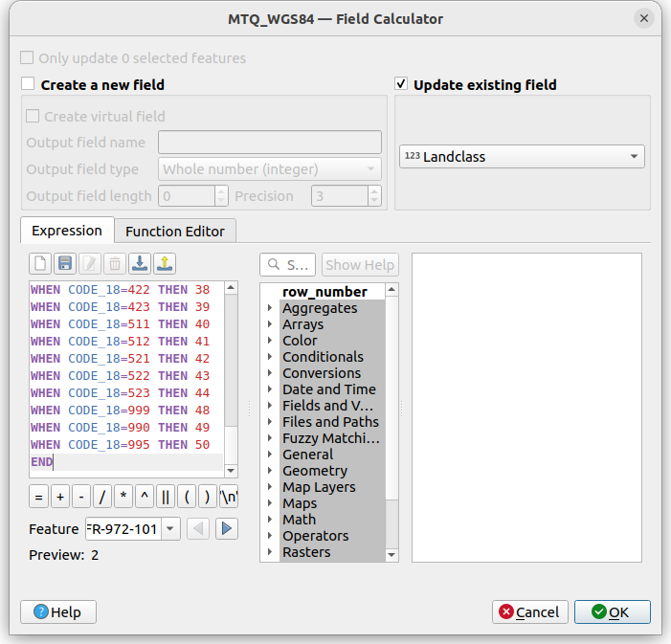Clear the expression editor with the New icon
671x644 pixels.
(40, 263)
